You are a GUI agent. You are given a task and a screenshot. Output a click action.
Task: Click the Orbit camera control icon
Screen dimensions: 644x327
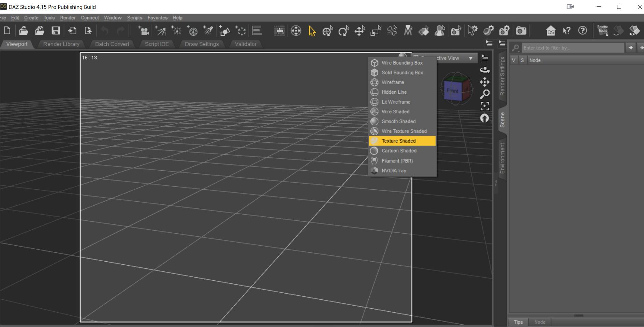click(485, 70)
